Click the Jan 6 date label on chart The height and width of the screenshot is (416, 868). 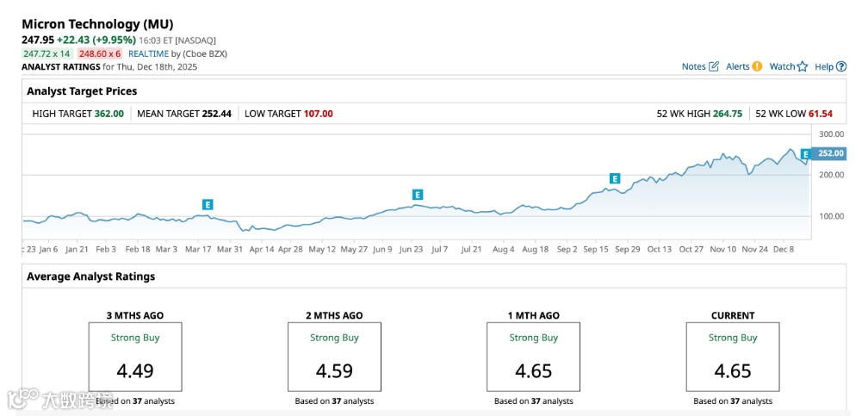click(x=49, y=249)
